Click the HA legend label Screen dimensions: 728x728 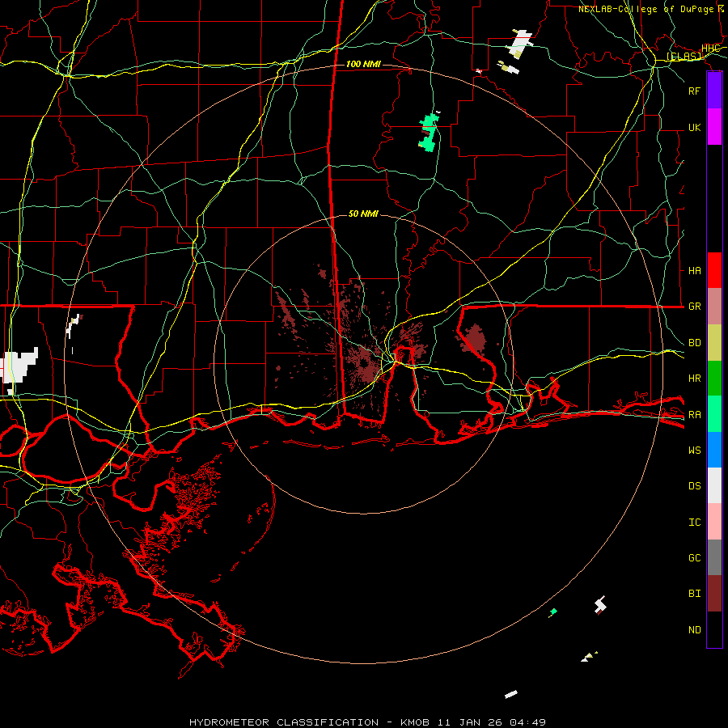[x=695, y=270]
